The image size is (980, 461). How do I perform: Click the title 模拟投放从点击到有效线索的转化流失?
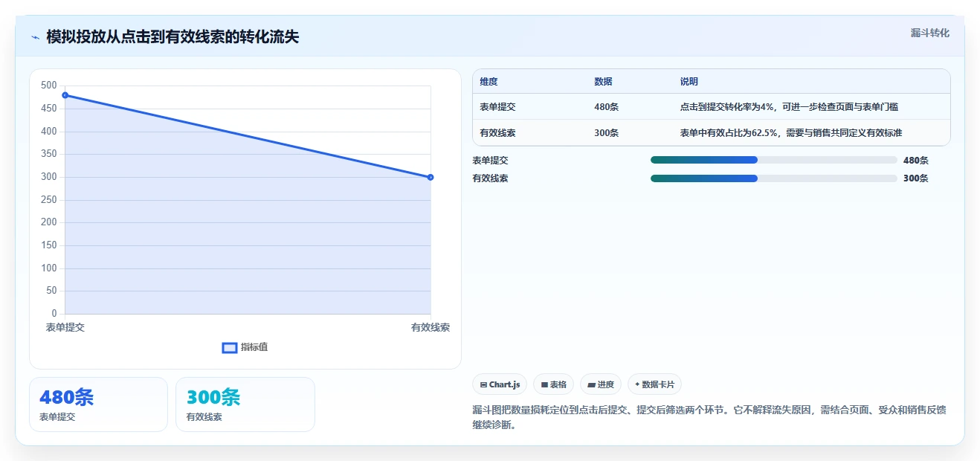[x=173, y=36]
